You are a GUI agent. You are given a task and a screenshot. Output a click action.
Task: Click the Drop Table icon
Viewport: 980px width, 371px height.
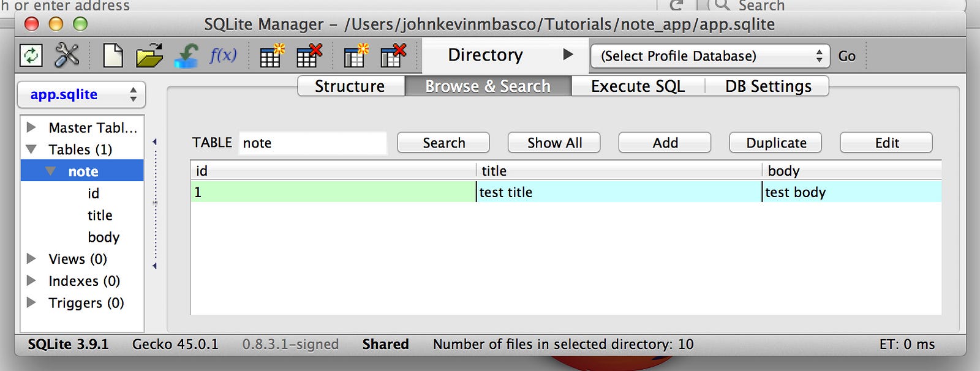tap(309, 55)
